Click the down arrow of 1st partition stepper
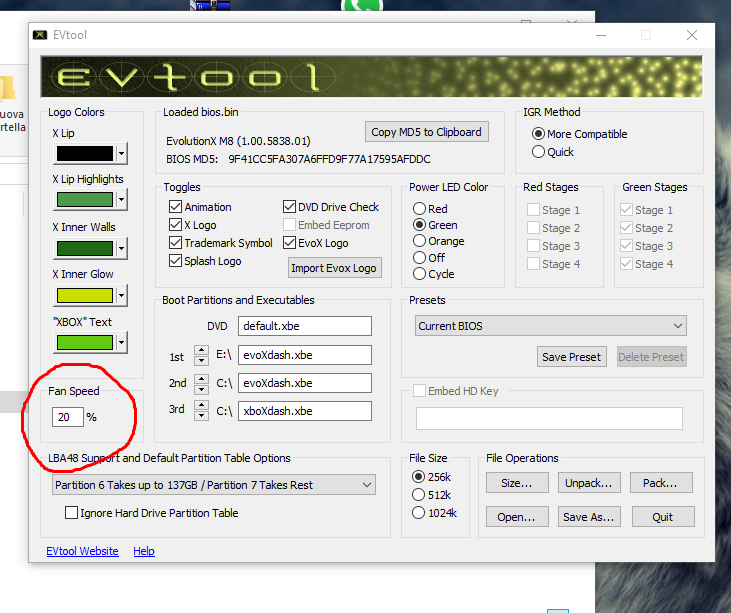The image size is (731, 613). point(201,360)
